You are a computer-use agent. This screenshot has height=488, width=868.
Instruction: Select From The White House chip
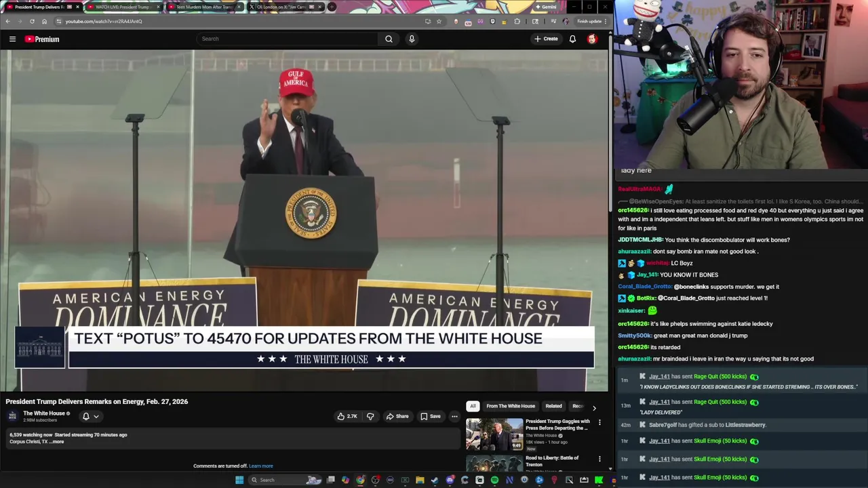pyautogui.click(x=511, y=406)
